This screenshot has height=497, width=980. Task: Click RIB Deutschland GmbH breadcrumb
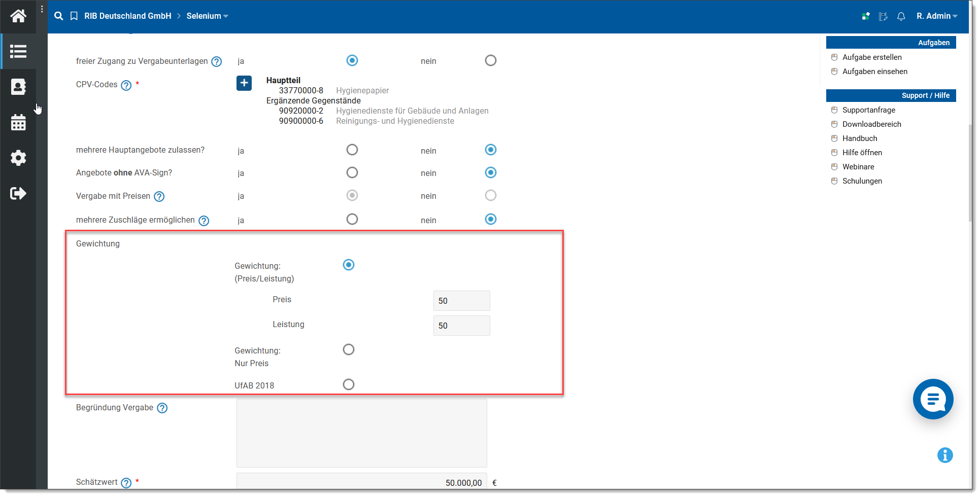128,16
